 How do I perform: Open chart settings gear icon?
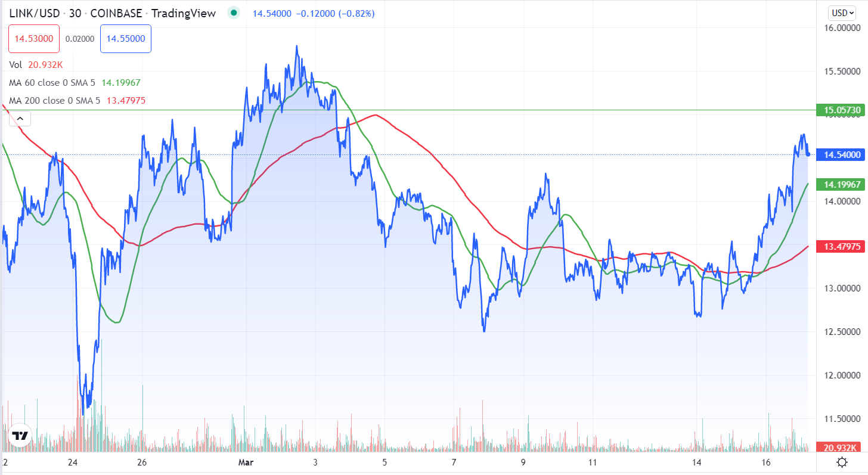pos(842,462)
